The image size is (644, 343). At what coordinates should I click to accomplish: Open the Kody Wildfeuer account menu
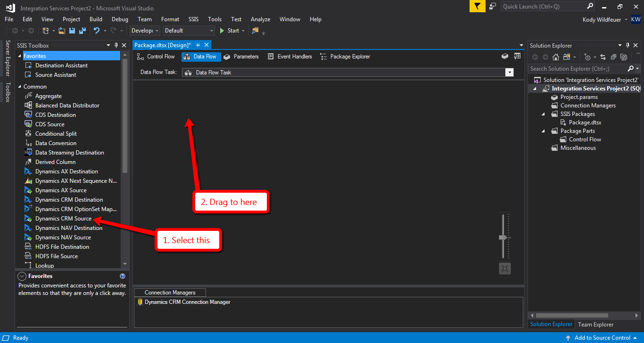605,19
